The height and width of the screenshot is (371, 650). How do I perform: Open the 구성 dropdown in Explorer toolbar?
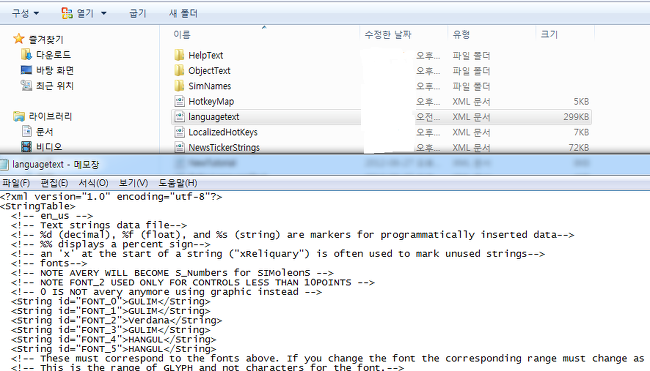point(25,13)
